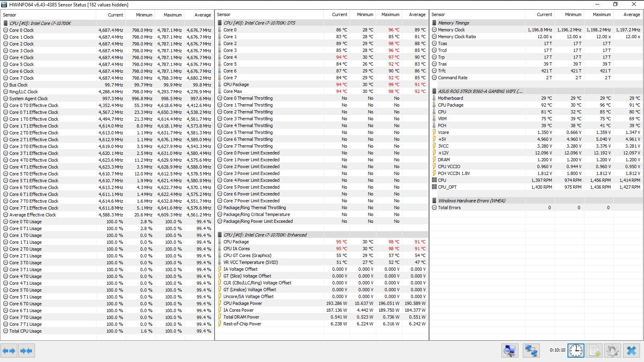Expand sensor columns with the outward arrows button
Screen dimensions: 644x362
click(x=9, y=351)
